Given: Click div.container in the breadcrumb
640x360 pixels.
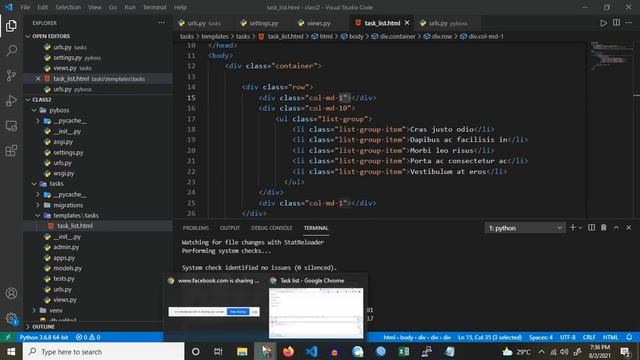Looking at the screenshot, I should (x=397, y=36).
